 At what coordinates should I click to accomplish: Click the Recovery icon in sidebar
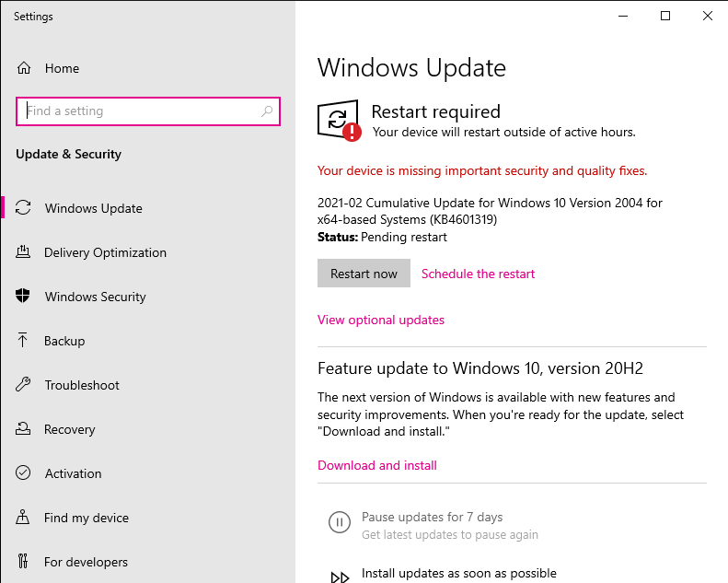tap(23, 428)
